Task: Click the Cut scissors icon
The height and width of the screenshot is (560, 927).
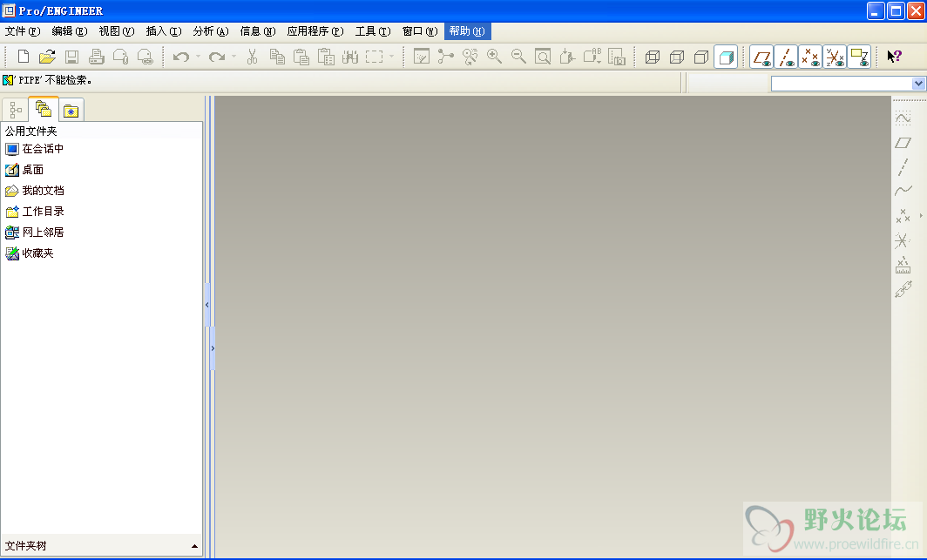Action: pos(253,57)
